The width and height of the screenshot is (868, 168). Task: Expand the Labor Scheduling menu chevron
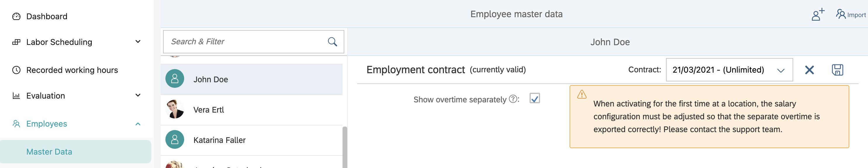[x=138, y=42]
